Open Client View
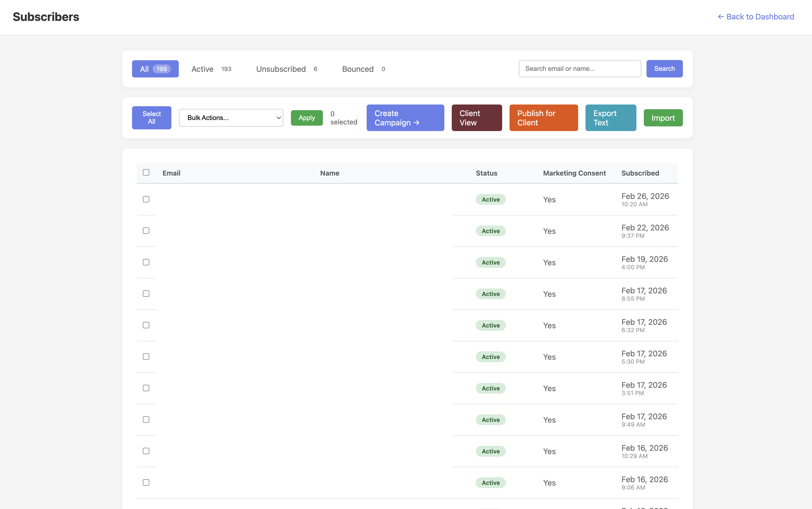The width and height of the screenshot is (812, 509). click(x=476, y=118)
